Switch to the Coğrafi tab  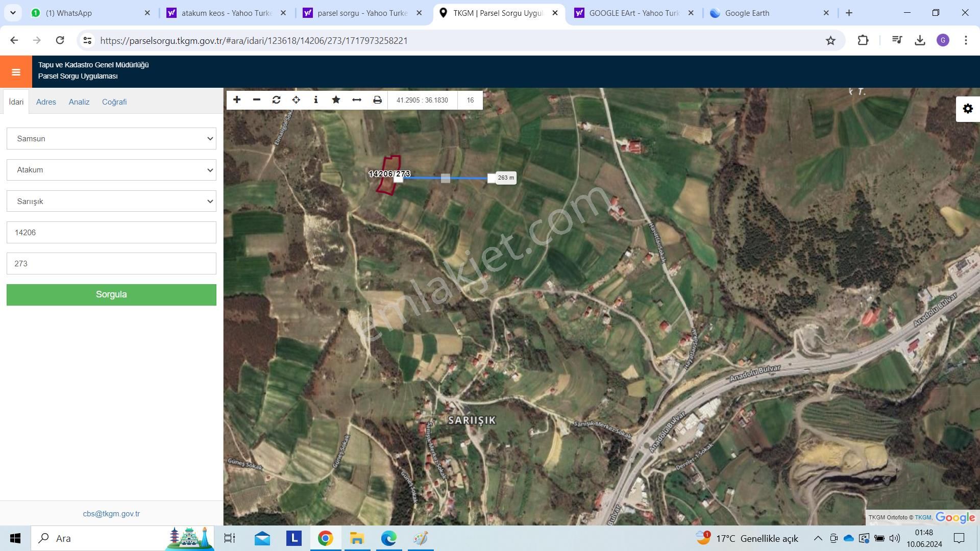pyautogui.click(x=114, y=102)
